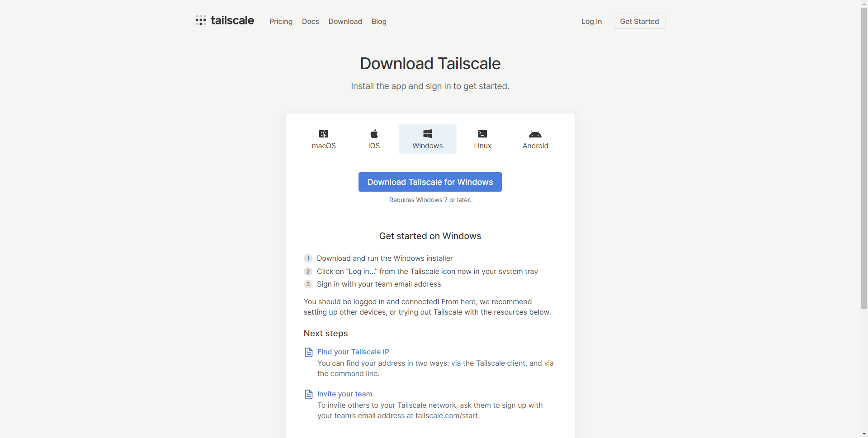
Task: Click the tailscale wordmark to go home
Action: tap(232, 20)
